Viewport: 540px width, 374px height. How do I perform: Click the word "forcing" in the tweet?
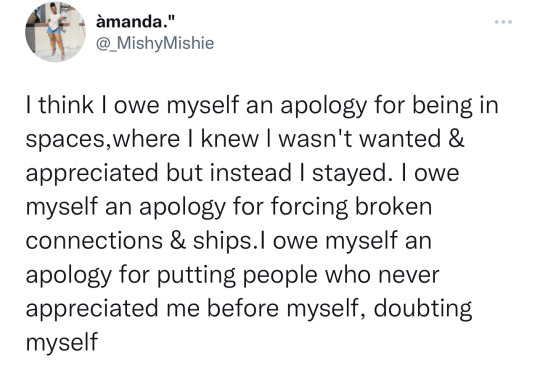coord(309,208)
